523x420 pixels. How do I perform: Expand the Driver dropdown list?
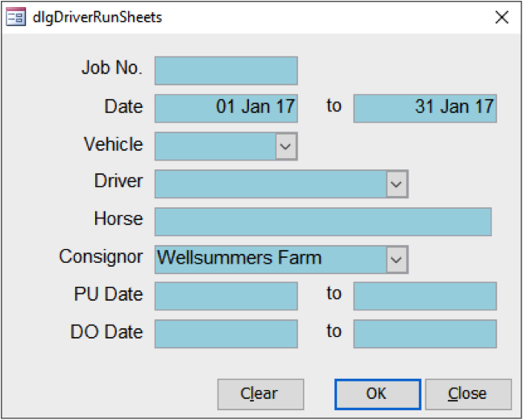(396, 184)
